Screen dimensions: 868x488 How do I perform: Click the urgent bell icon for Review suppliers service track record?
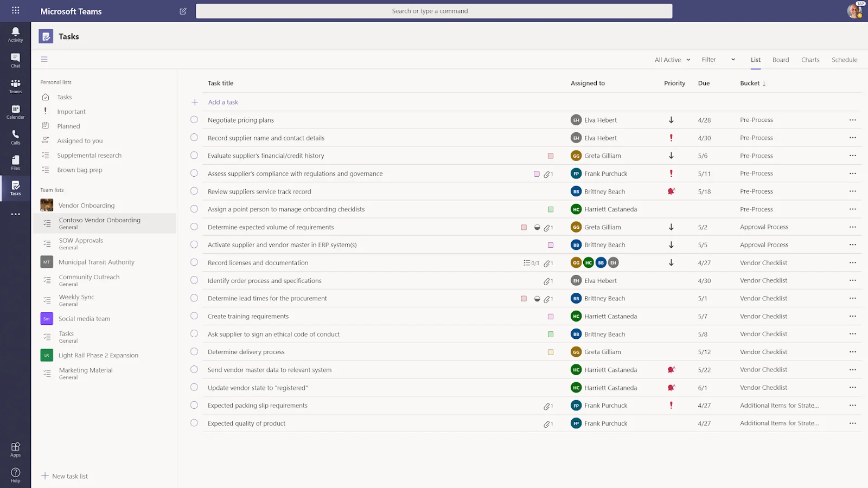click(x=671, y=191)
